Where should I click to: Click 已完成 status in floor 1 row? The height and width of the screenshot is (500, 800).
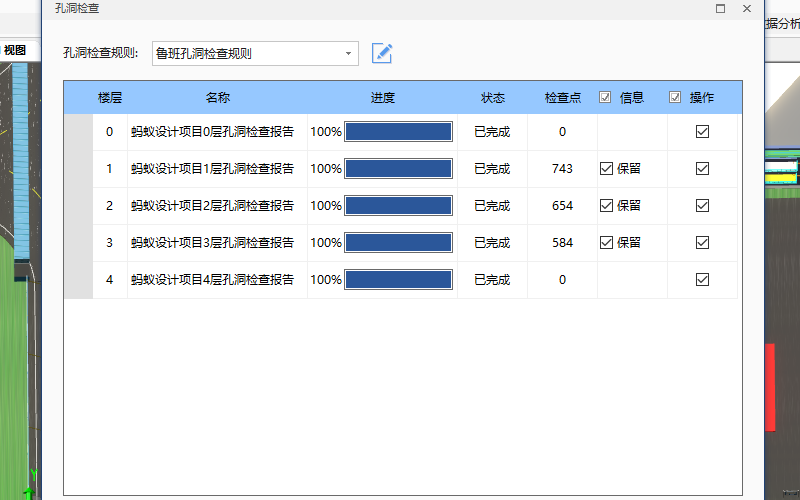tap(492, 168)
